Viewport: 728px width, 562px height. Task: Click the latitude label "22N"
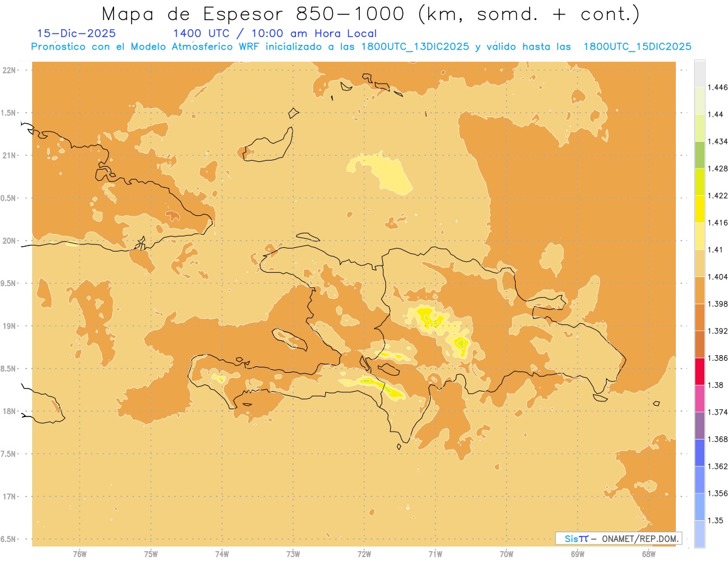[x=10, y=70]
